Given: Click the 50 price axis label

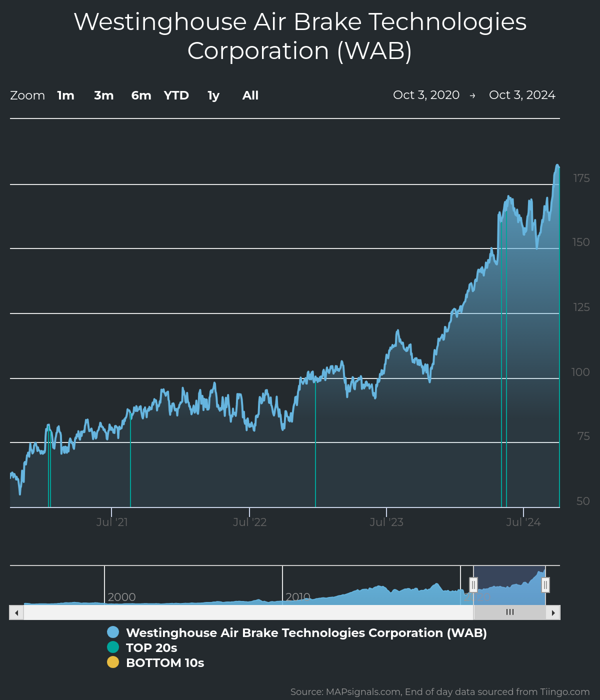Looking at the screenshot, I should tap(583, 501).
